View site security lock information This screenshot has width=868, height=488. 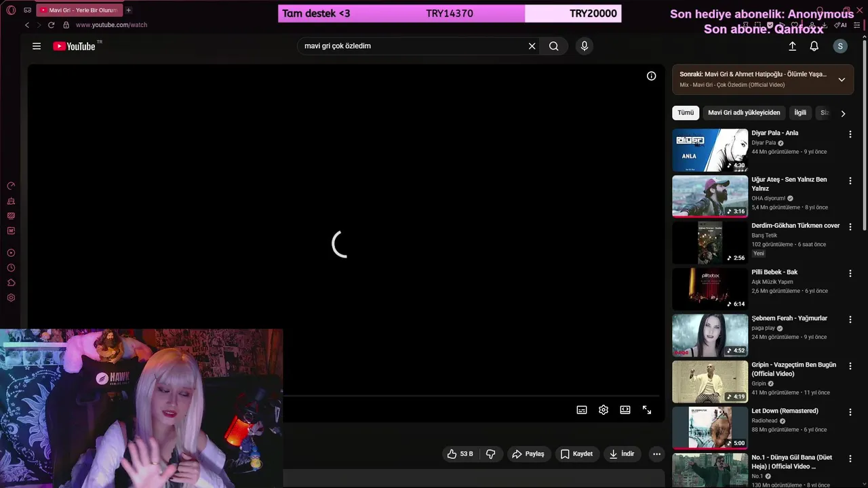[x=66, y=25]
